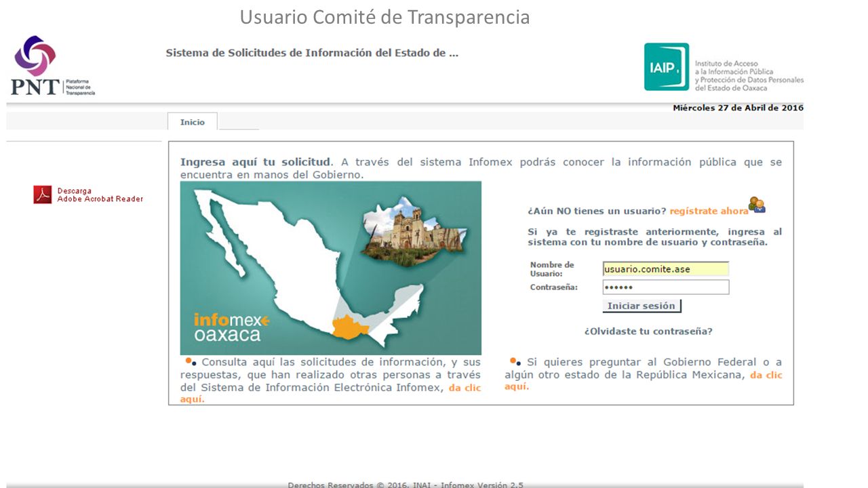Viewport: 868px width, 488px height.
Task: Click the PNT Plataforma Nacional de Transparencia logo
Action: tap(52, 66)
